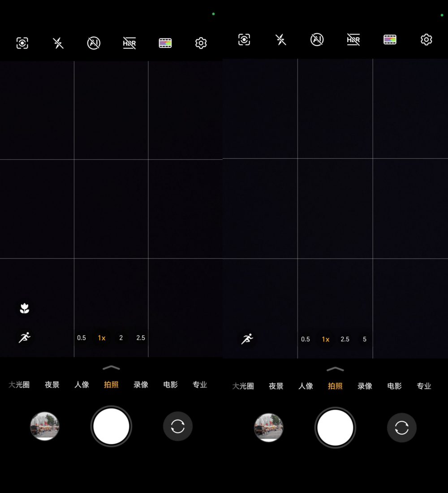The width and height of the screenshot is (448, 493).
Task: Select 拍照 mode in right screen
Action: click(335, 386)
